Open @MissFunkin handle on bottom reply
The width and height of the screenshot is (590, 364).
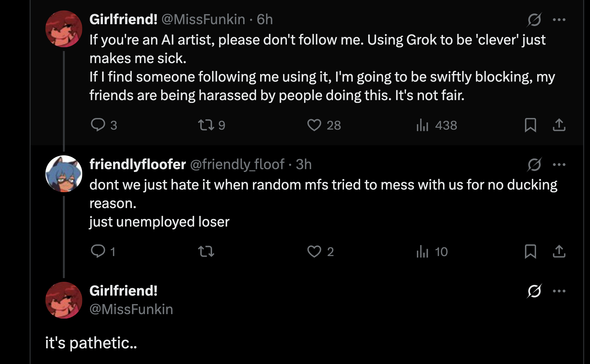131,309
